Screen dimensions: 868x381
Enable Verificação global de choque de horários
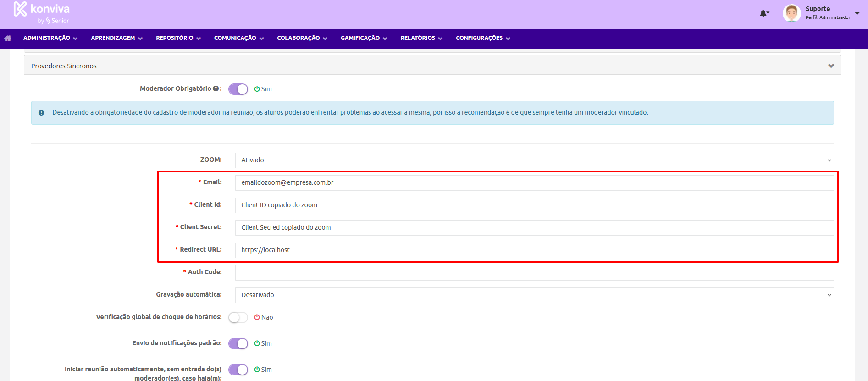click(x=238, y=317)
